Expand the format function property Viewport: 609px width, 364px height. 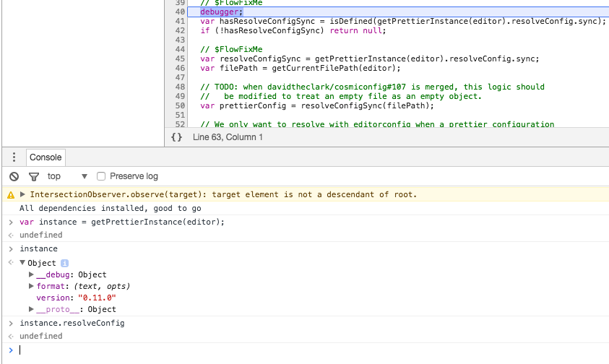click(x=31, y=286)
